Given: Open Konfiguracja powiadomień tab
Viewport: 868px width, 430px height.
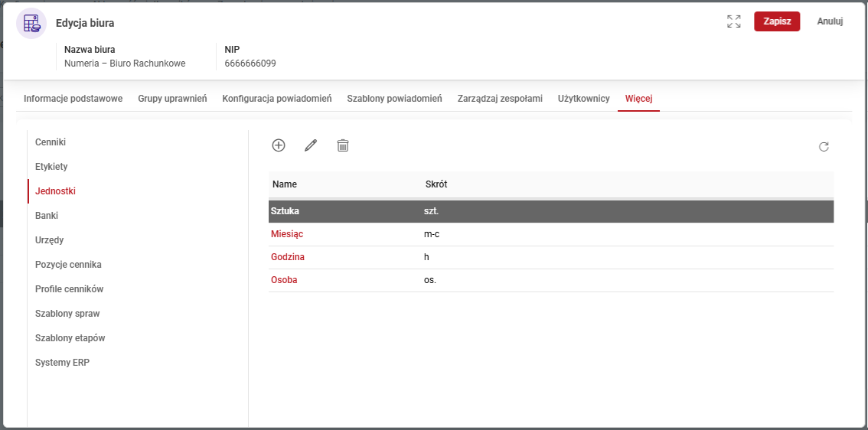Looking at the screenshot, I should (x=276, y=99).
